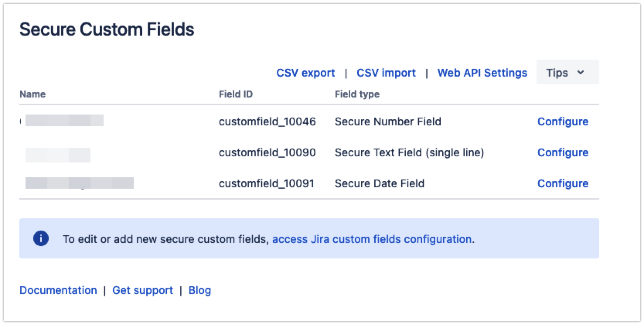Open access Jira custom fields configuration link
Image resolution: width=644 pixels, height=325 pixels.
(371, 239)
